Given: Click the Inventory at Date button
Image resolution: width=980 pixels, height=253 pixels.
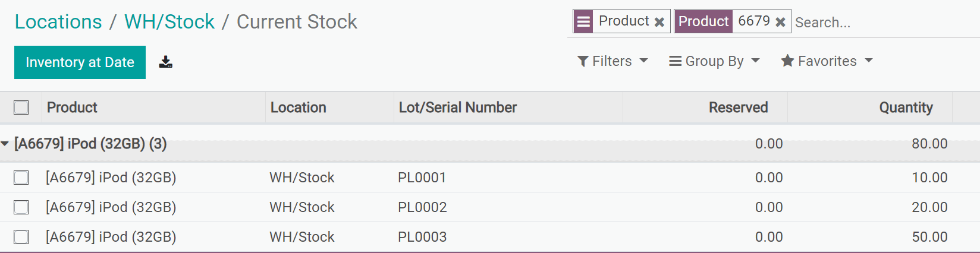Looking at the screenshot, I should [80, 62].
